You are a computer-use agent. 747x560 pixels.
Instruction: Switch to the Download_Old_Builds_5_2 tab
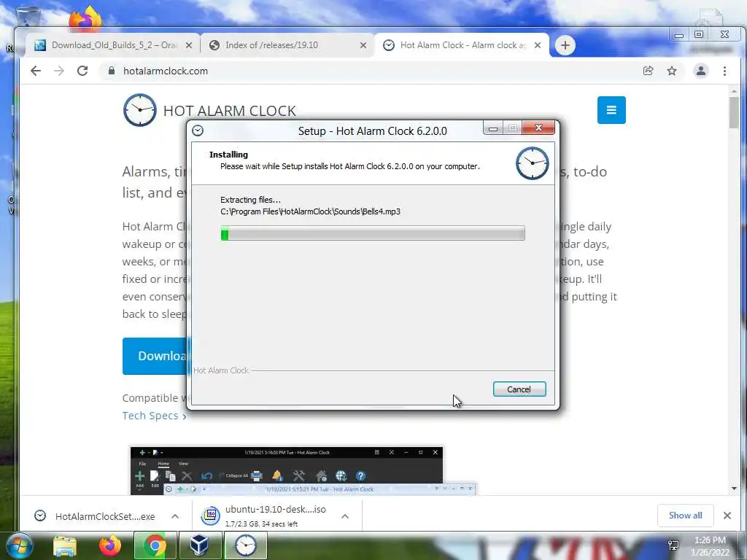click(112, 45)
